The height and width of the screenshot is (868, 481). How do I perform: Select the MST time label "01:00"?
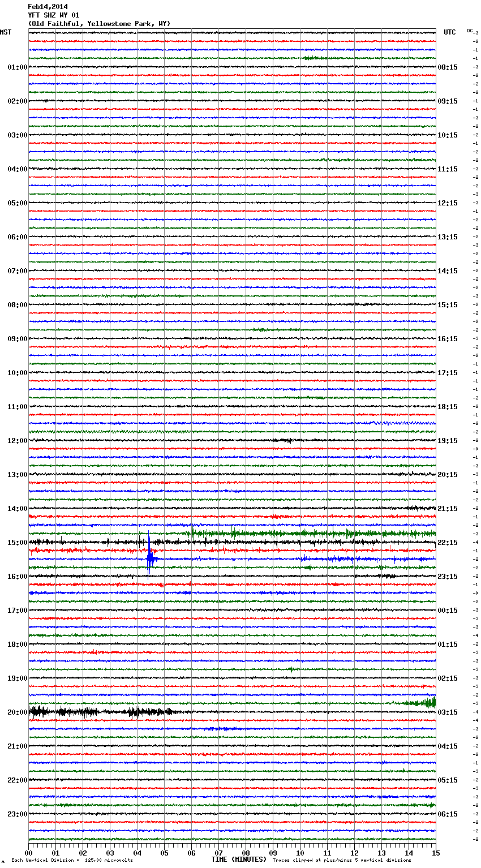click(17, 67)
